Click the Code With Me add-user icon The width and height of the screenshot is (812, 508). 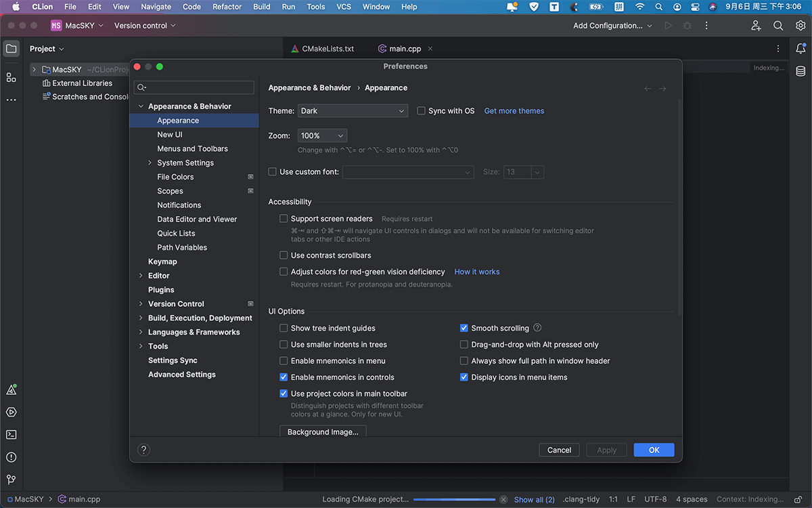pyautogui.click(x=756, y=26)
